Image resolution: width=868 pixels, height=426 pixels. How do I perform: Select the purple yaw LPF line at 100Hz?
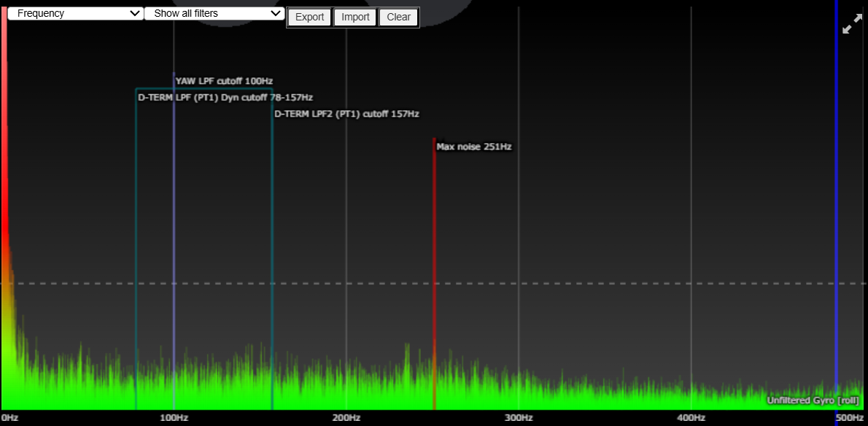point(174,219)
